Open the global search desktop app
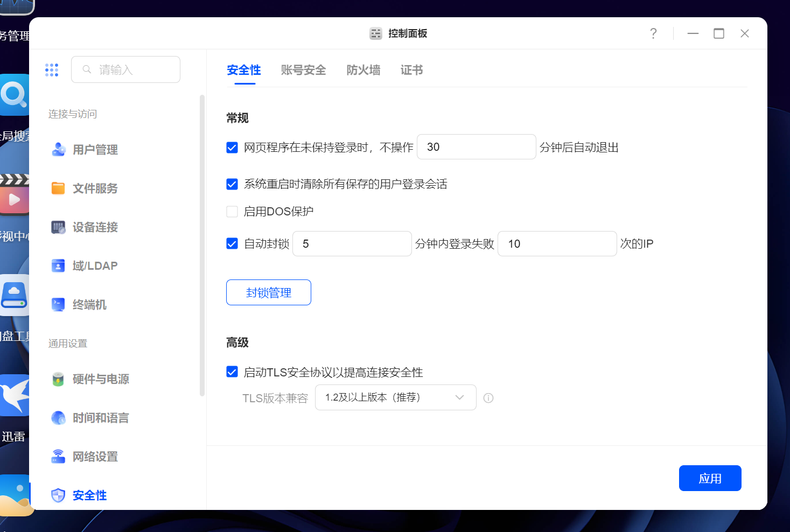790x532 pixels. click(x=14, y=96)
